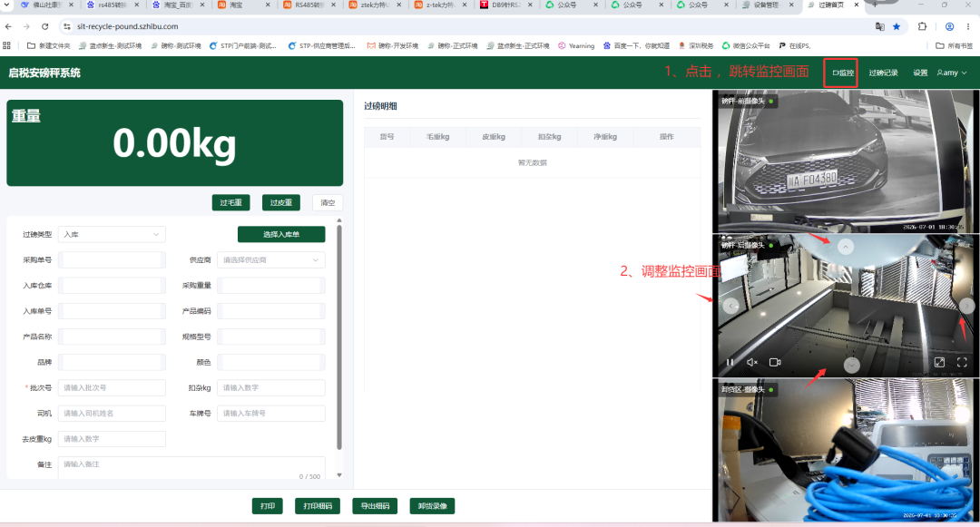Pan the rear scale camera upward
The image size is (980, 527).
coord(846,247)
